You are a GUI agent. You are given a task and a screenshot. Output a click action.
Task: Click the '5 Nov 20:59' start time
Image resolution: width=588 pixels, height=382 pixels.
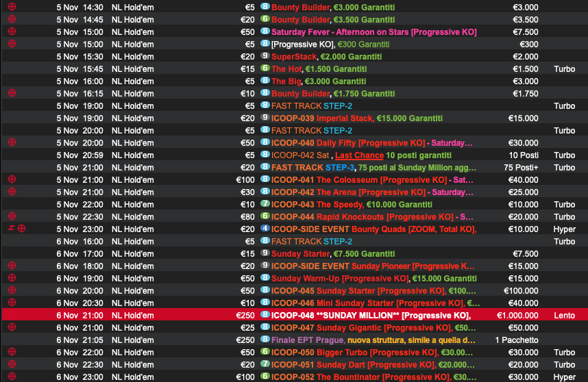coord(80,155)
